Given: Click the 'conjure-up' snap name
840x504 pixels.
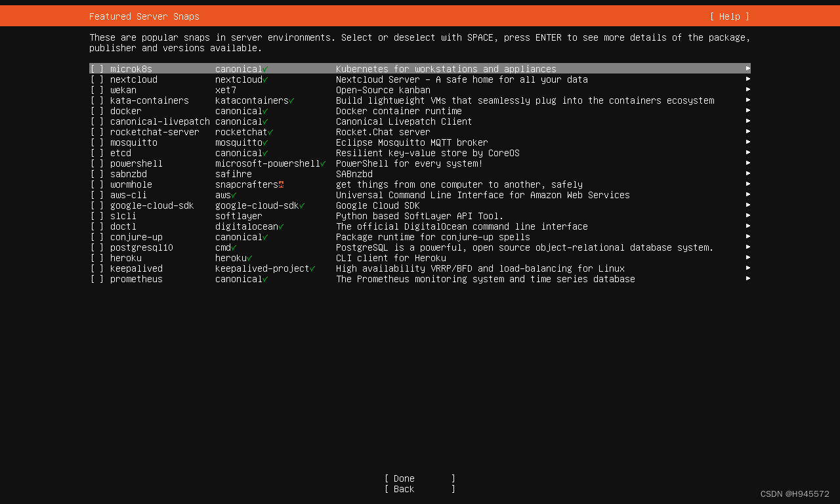Looking at the screenshot, I should pyautogui.click(x=136, y=237).
